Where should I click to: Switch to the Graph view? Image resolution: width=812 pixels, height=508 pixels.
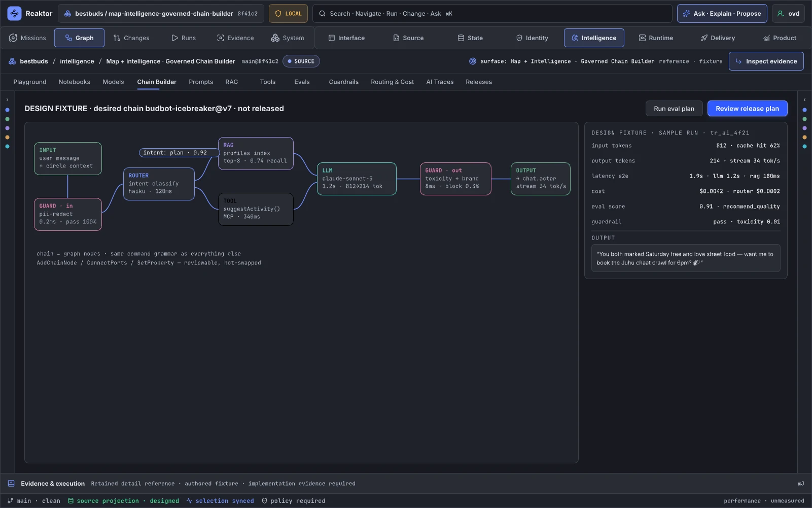pos(79,38)
